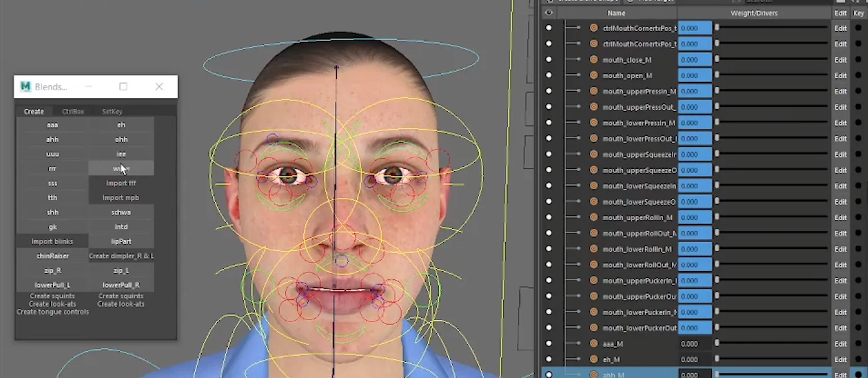Screen dimensions: 868x378
Task: Click the Key column header
Action: tap(859, 13)
